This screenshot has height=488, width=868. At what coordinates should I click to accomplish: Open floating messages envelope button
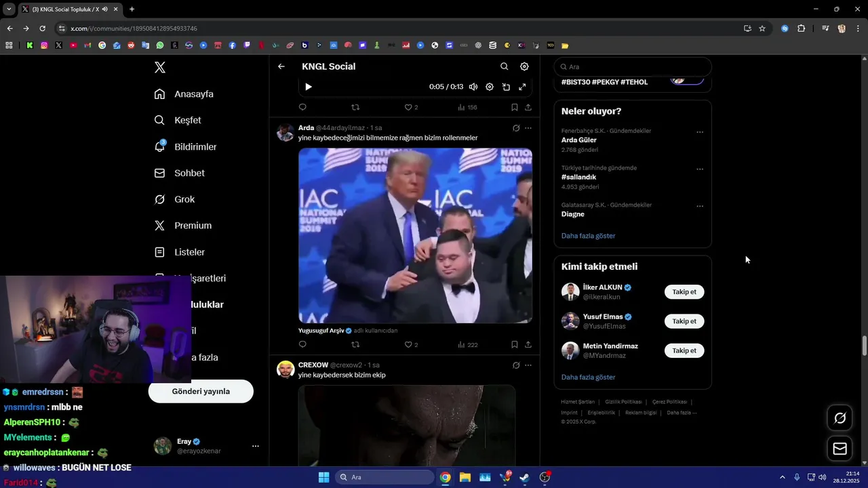(x=840, y=449)
